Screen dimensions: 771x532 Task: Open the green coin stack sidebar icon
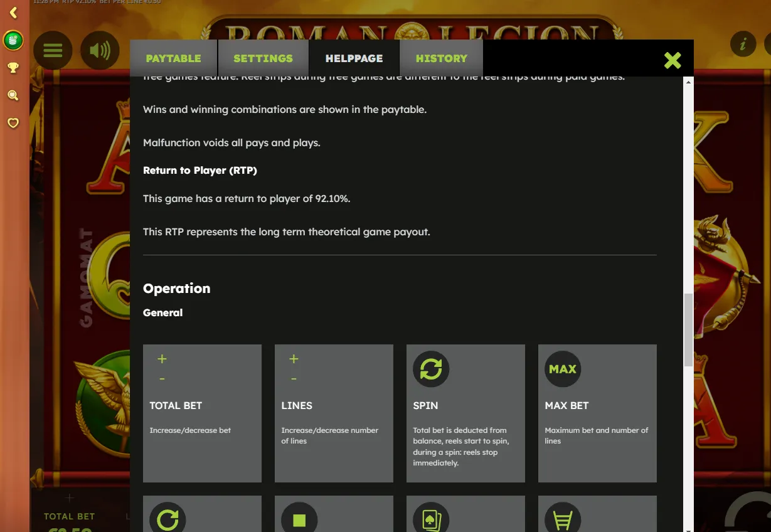pyautogui.click(x=13, y=41)
